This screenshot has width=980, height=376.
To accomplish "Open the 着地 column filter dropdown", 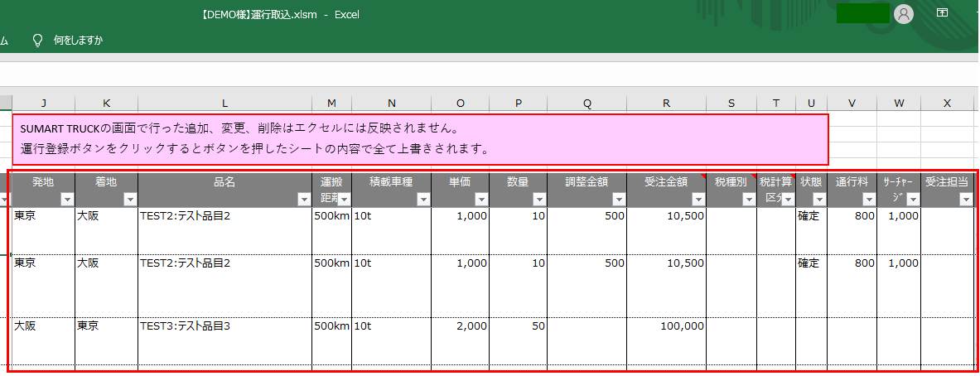I will 129,200.
